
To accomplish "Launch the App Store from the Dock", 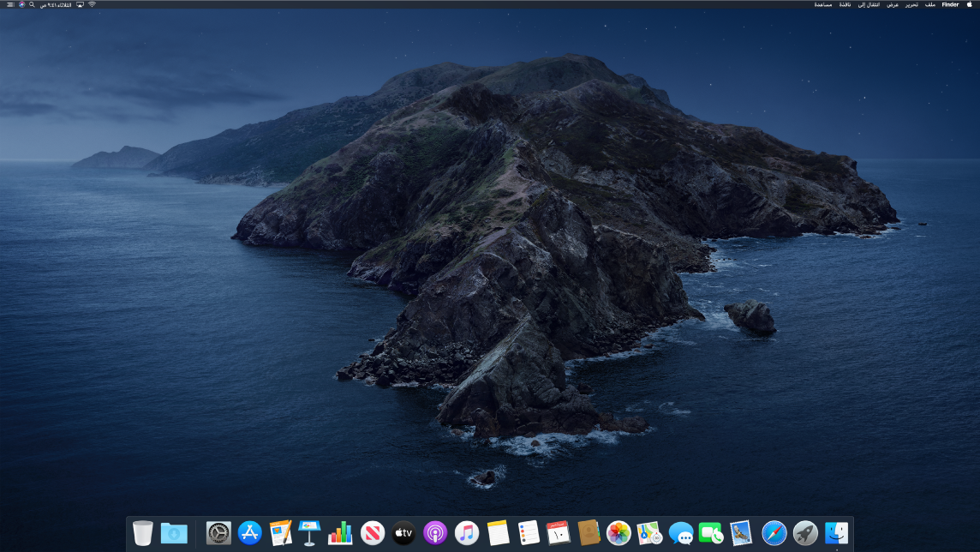I will (x=250, y=533).
